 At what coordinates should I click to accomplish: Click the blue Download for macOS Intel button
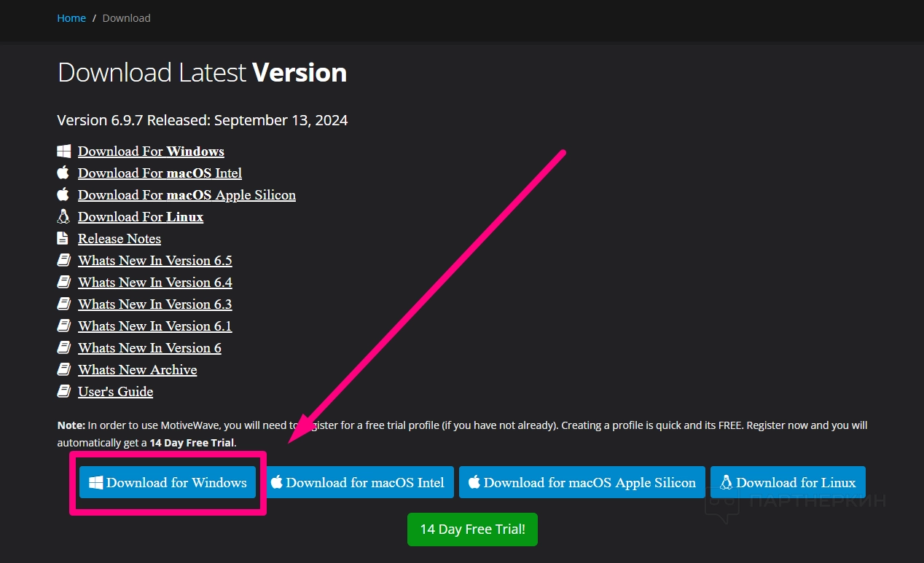(x=359, y=482)
